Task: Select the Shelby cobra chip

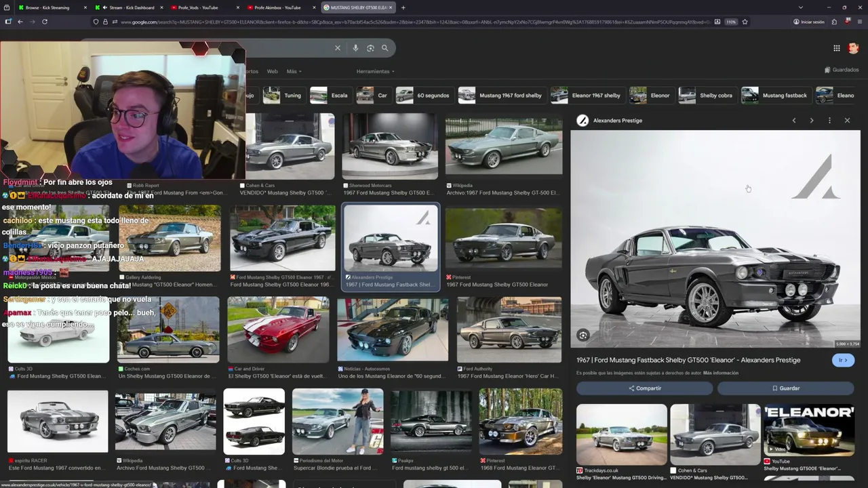Action: pyautogui.click(x=707, y=96)
